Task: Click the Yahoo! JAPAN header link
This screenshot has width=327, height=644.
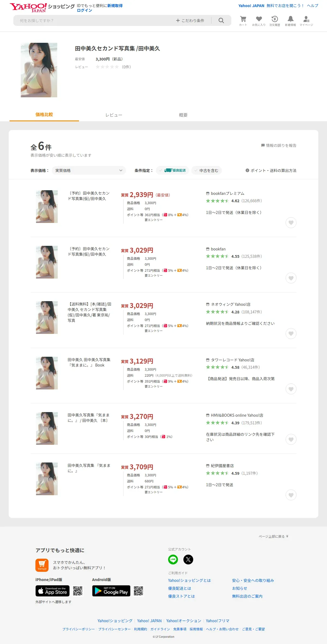Action: point(251,6)
